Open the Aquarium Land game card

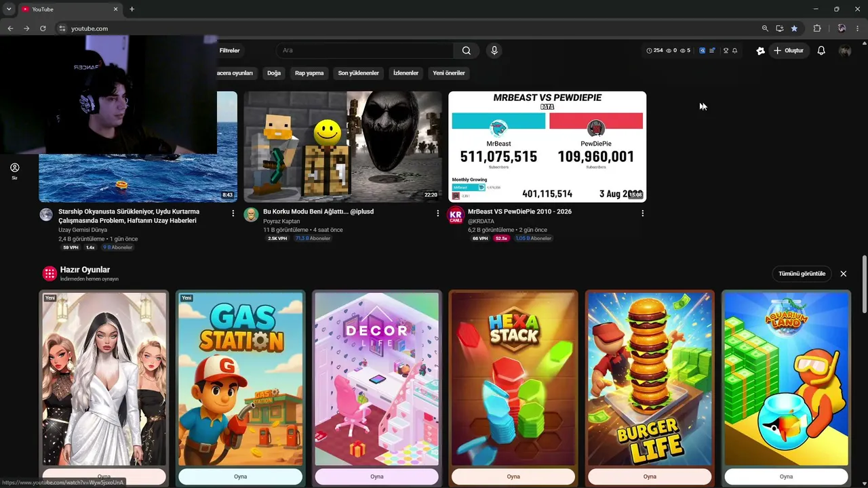coord(786,379)
